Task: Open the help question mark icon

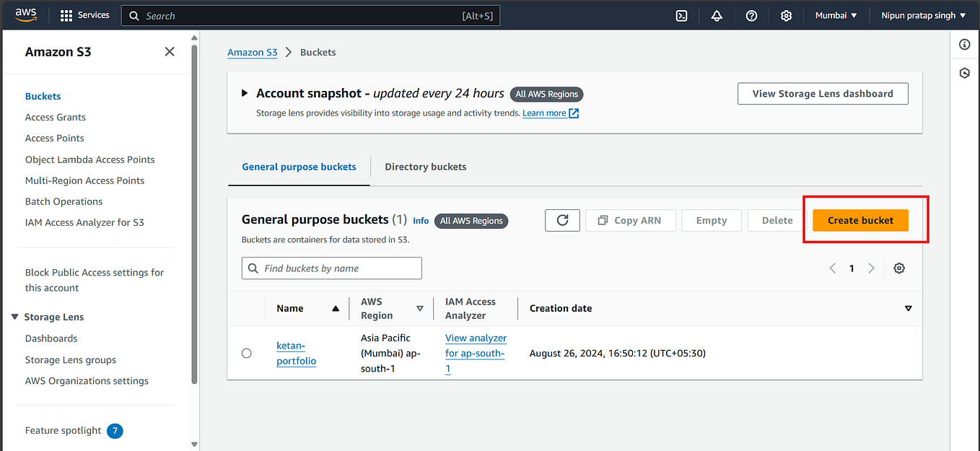Action: tap(751, 15)
